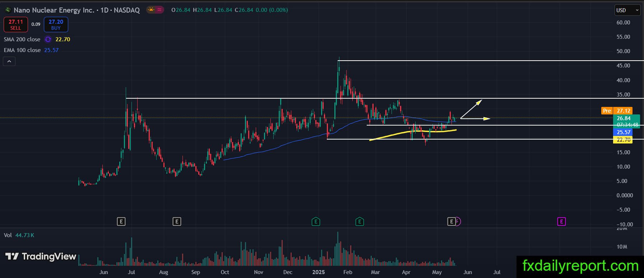
Task: Click the orange pre-market sun icon
Action: point(151,10)
